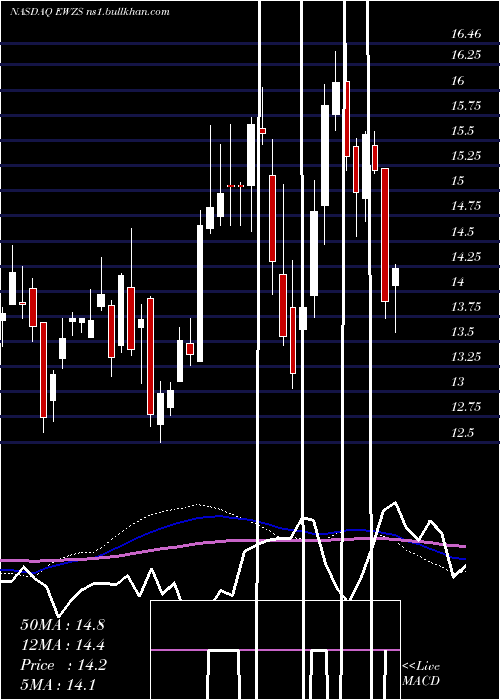This screenshot has height=700, width=500.
Task: Click the 50MA : 14.8 readout
Action: [62, 625]
